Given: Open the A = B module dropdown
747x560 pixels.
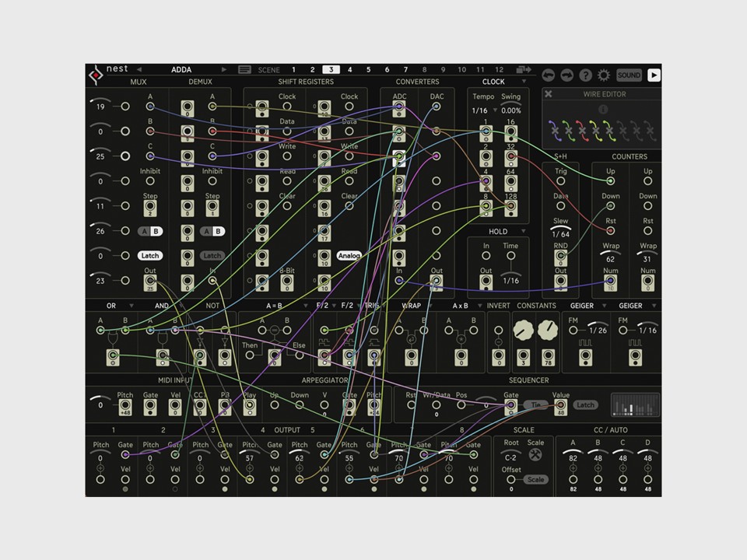Looking at the screenshot, I should [305, 306].
